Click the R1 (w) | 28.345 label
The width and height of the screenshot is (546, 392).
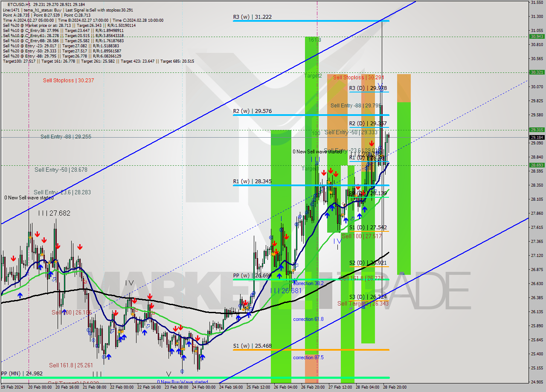(x=252, y=182)
